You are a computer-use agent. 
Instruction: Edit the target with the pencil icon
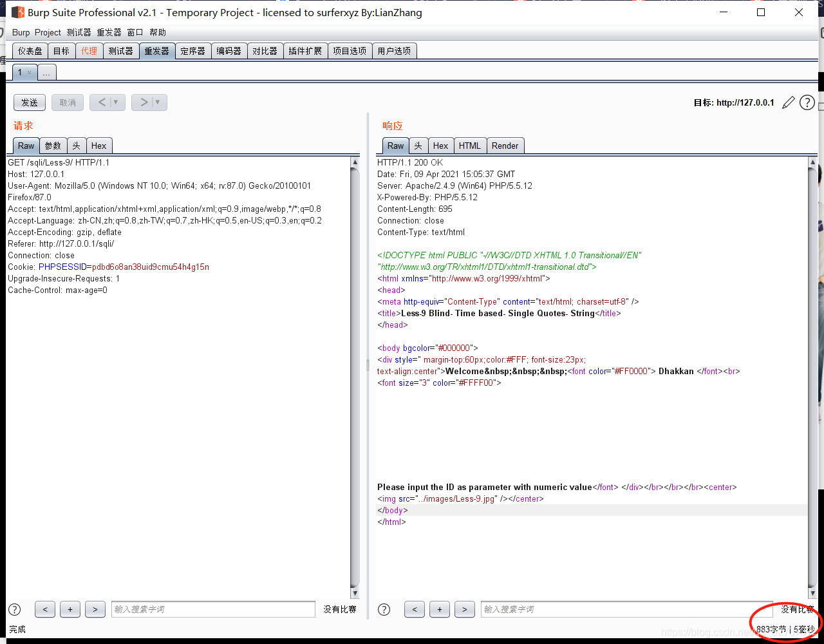pos(789,102)
